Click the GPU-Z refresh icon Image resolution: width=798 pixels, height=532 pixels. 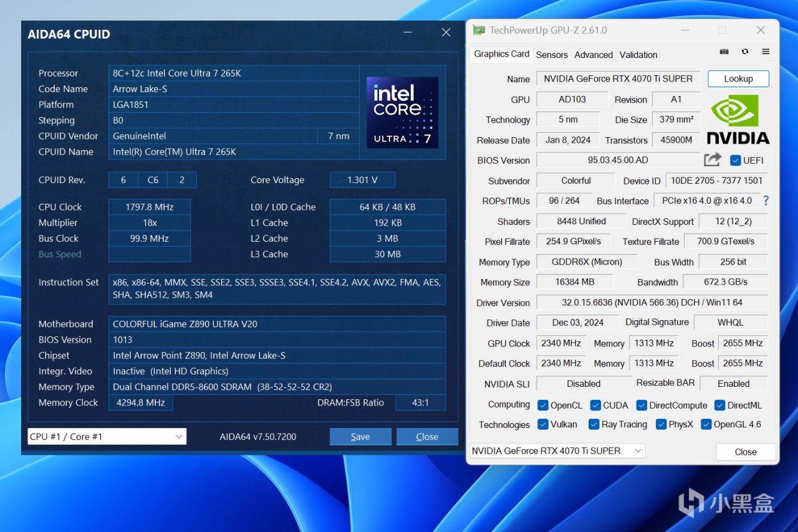(744, 52)
